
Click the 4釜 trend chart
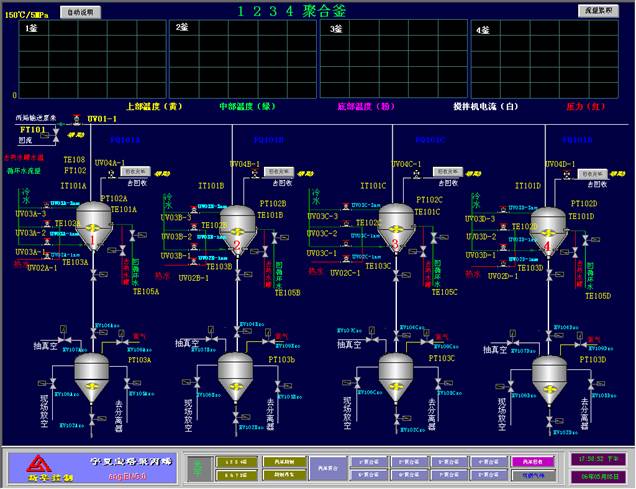tap(545, 59)
